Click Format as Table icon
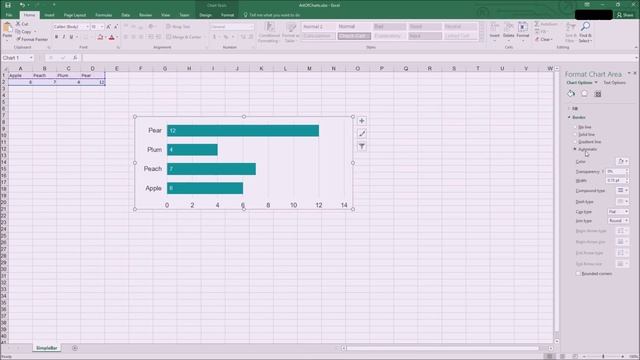Viewport: 640px width, 360px height. 291,28
